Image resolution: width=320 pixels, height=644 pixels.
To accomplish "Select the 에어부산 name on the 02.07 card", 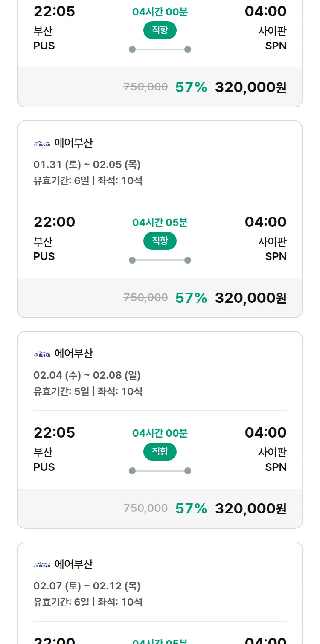I will 74,564.
